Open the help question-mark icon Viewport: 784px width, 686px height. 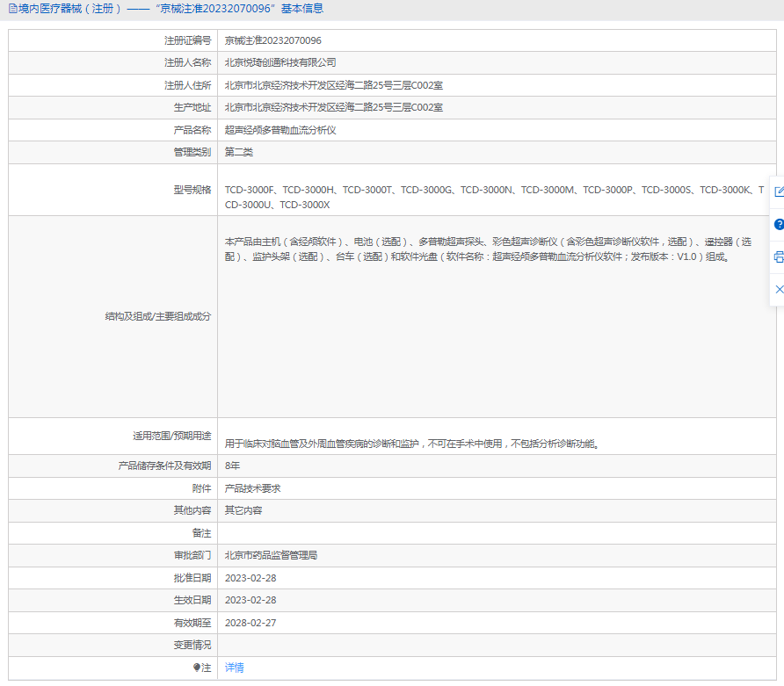pos(779,224)
